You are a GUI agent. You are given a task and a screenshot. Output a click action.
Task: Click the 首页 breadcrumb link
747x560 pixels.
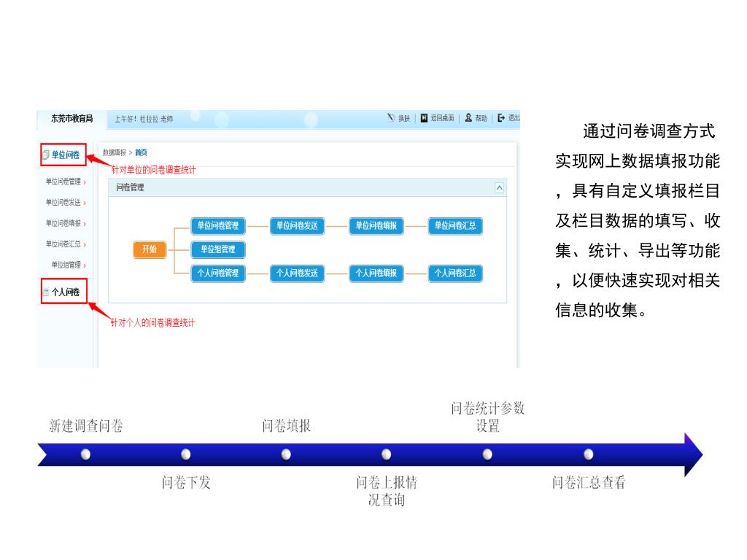pos(141,152)
